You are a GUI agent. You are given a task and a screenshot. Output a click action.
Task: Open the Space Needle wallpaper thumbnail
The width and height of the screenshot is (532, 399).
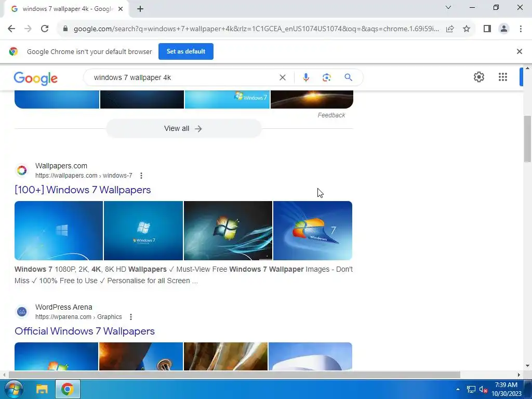click(x=141, y=356)
